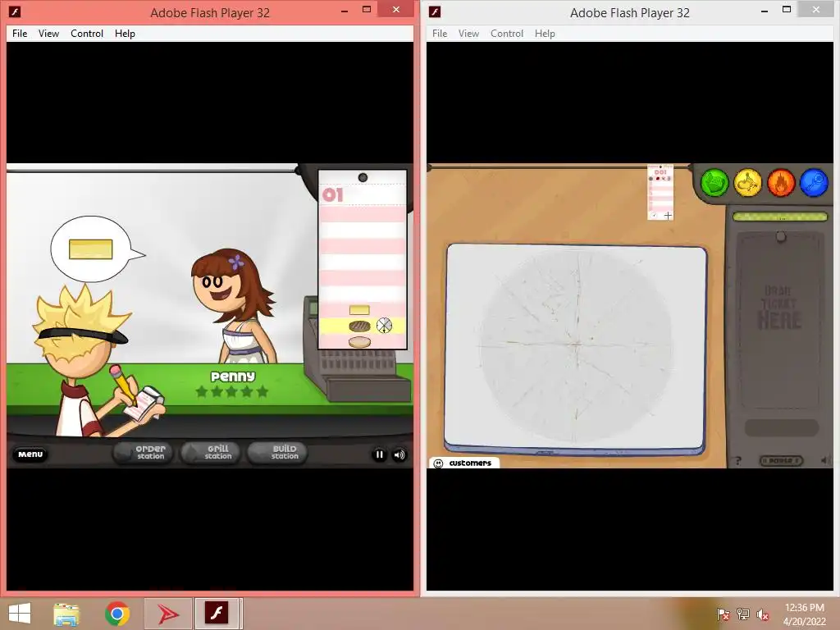
Task: Open the View menu in left Flash window
Action: point(48,33)
